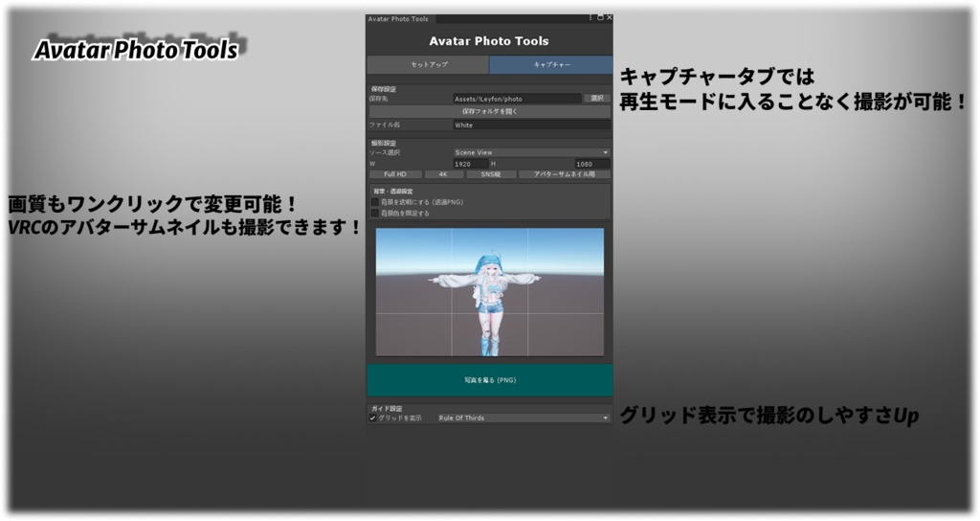Click the file name field containing White
Image resolution: width=980 pixels, height=521 pixels.
click(x=531, y=125)
